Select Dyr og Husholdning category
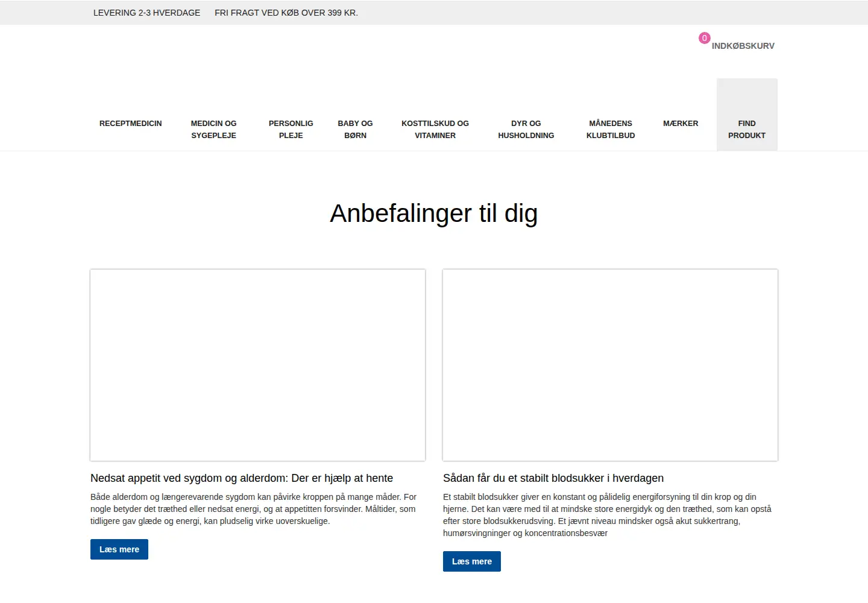Viewport: 868px width, 603px height. point(526,130)
